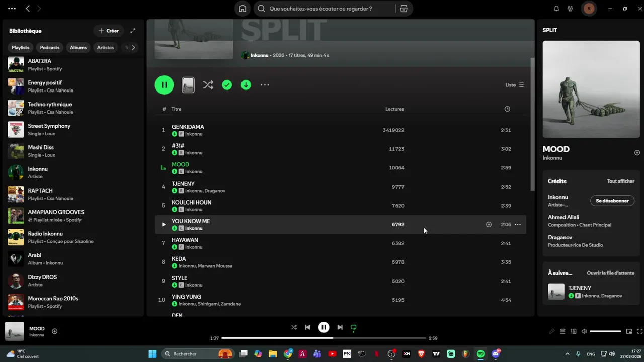Sort by the Titre column header
This screenshot has height=362, width=644.
[x=176, y=109]
